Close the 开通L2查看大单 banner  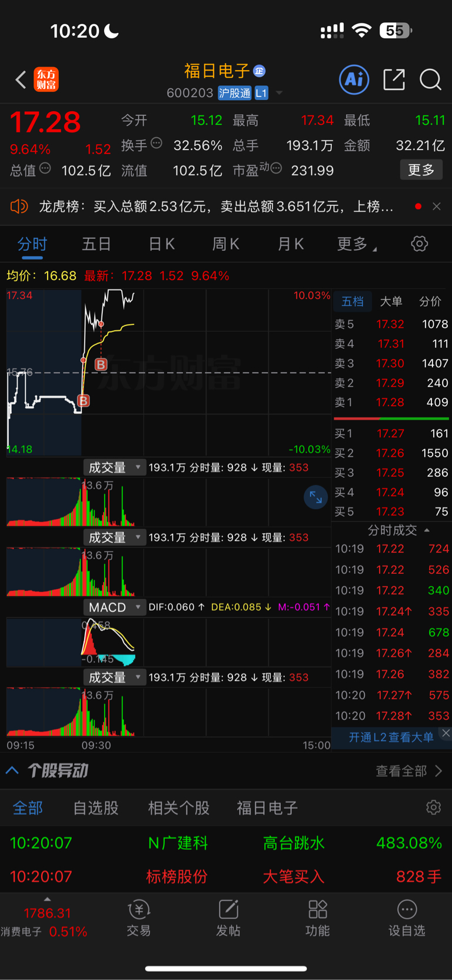446,733
